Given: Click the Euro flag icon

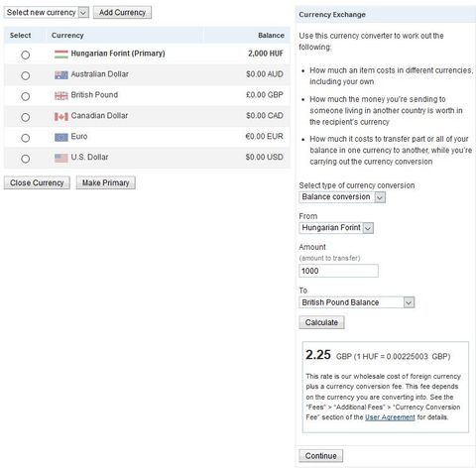Looking at the screenshot, I should [x=61, y=137].
